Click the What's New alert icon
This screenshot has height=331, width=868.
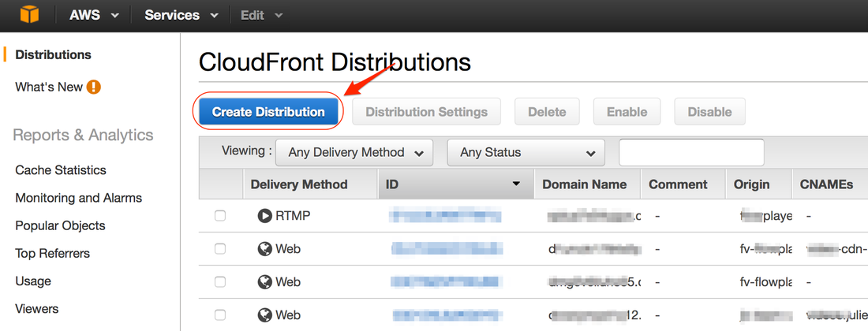coord(94,87)
